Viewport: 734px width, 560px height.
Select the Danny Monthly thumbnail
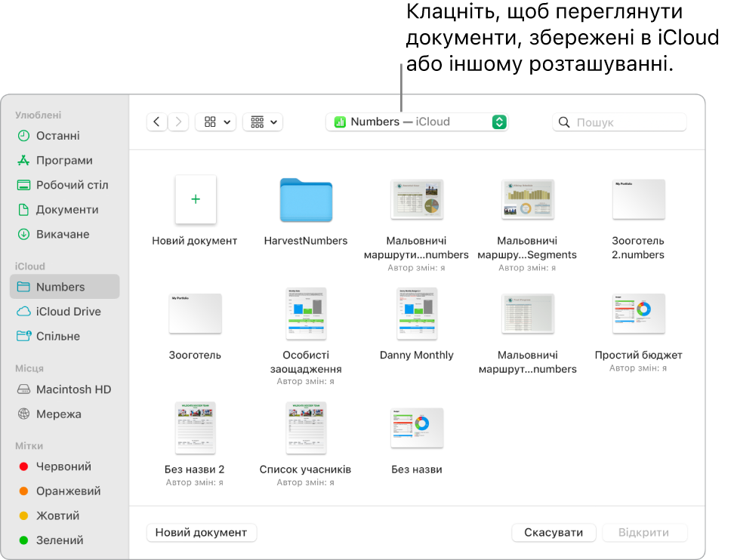(x=417, y=313)
